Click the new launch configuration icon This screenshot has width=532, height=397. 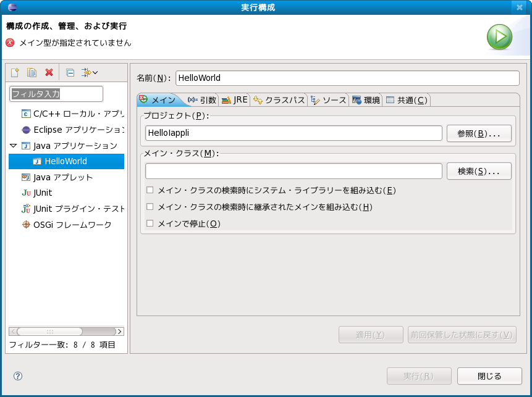15,72
